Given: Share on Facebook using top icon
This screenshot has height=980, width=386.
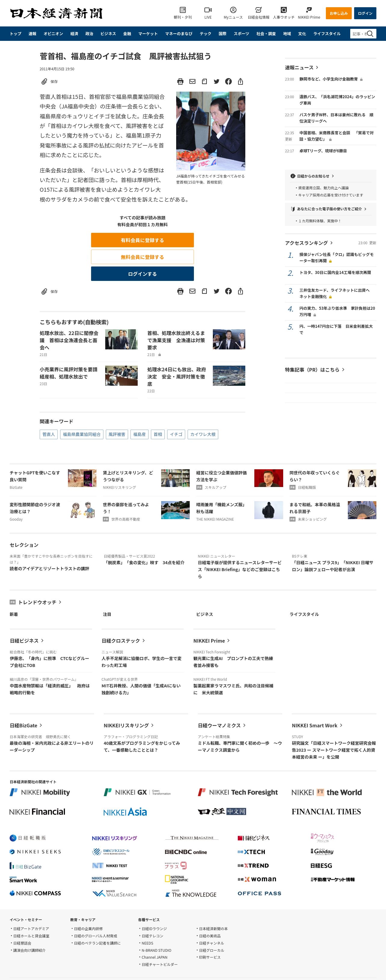Looking at the screenshot, I should click(x=228, y=81).
